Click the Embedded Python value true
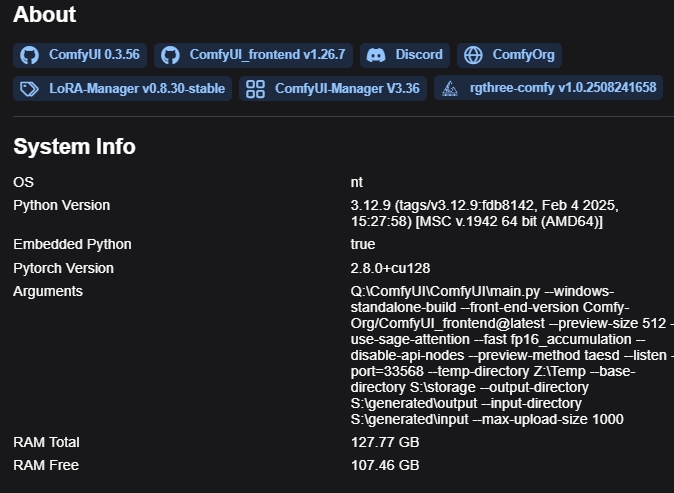Image resolution: width=674 pixels, height=493 pixels. point(363,244)
